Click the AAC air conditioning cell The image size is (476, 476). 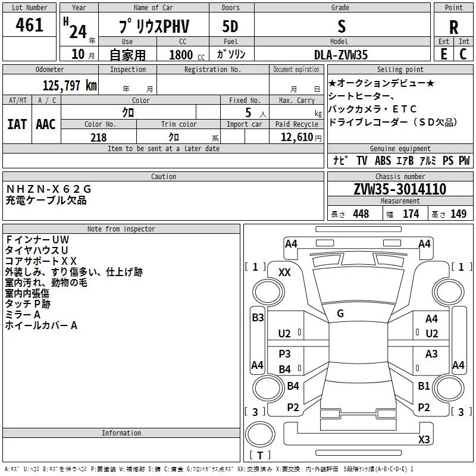tap(46, 124)
